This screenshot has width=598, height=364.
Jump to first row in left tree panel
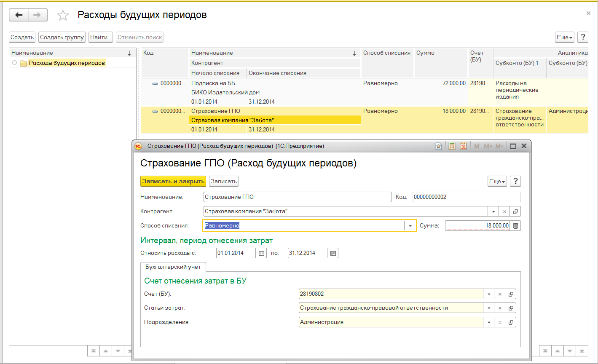coord(93,351)
